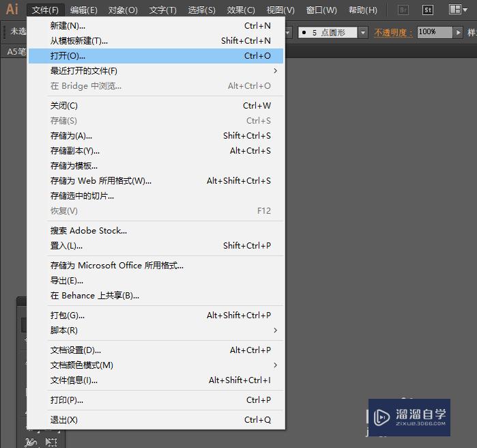477x448 pixels.
Task: Choose 存储为模板...
Action: coord(156,166)
